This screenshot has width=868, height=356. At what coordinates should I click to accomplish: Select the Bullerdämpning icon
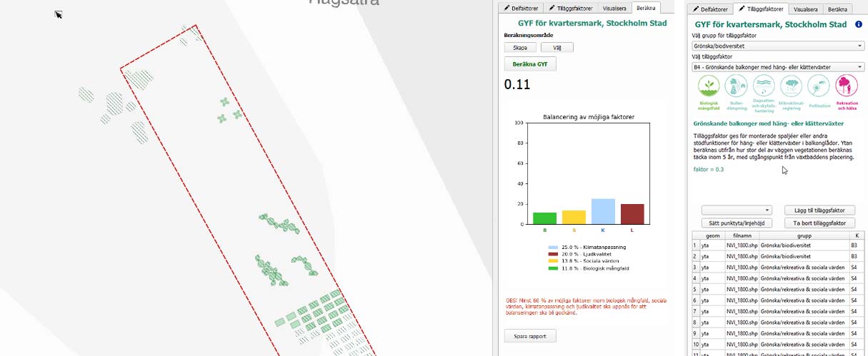736,87
